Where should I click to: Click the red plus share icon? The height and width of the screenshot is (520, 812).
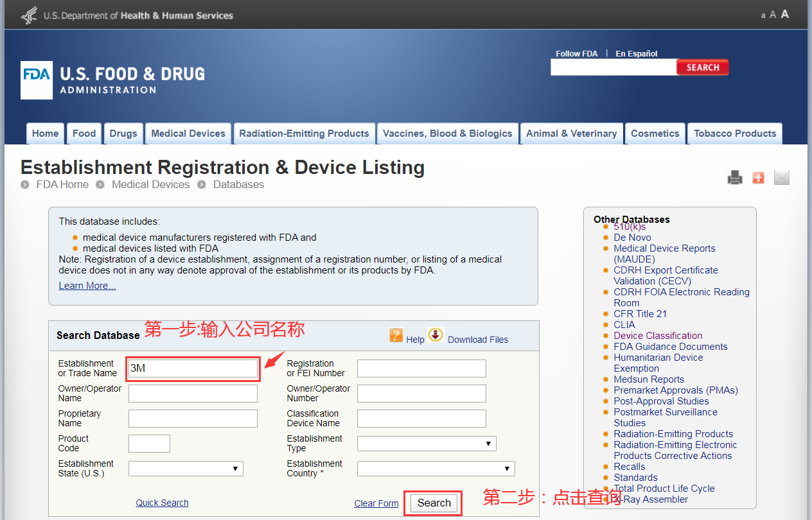[758, 178]
